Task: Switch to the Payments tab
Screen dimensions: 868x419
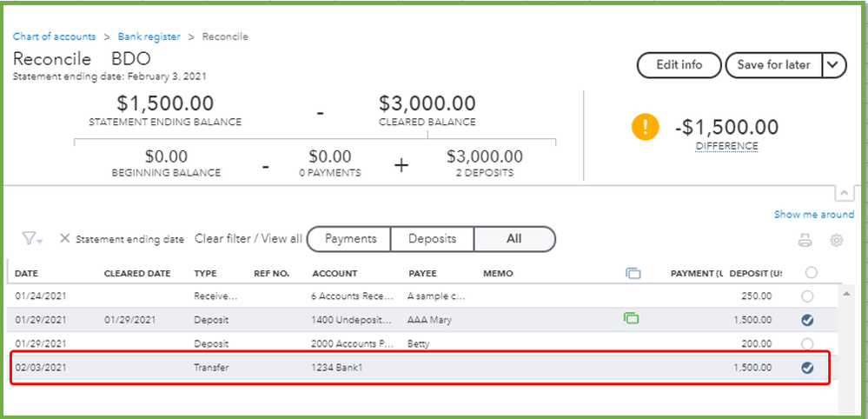Action: click(350, 239)
